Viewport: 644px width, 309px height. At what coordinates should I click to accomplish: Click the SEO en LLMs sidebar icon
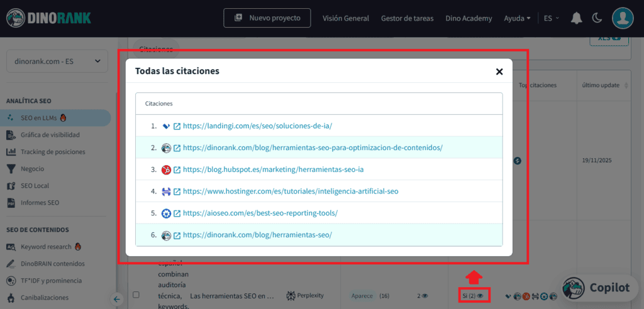pyautogui.click(x=11, y=118)
